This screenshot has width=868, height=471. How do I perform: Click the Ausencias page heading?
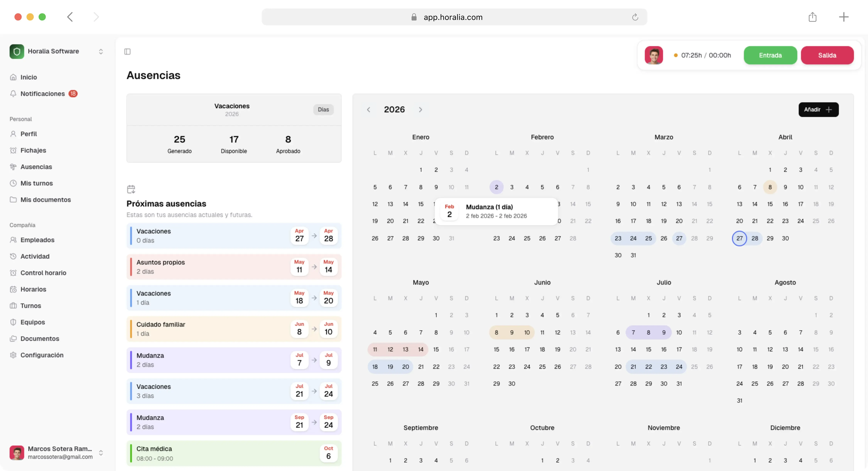click(153, 75)
